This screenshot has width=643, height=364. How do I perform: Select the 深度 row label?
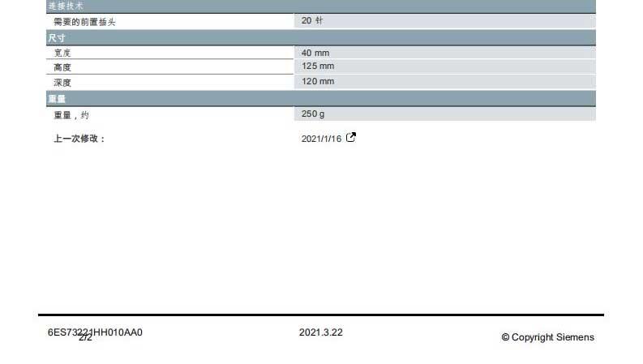pyautogui.click(x=62, y=83)
